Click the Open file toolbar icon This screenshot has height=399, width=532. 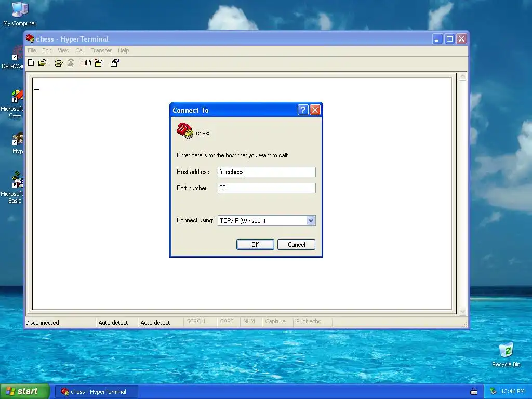tap(43, 63)
